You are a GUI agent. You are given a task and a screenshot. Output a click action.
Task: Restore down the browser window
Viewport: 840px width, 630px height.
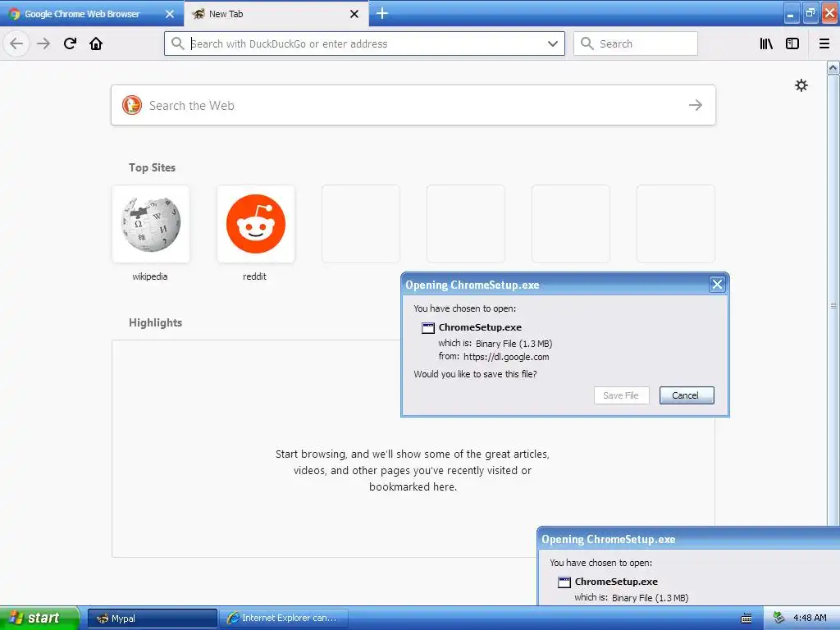pyautogui.click(x=810, y=14)
